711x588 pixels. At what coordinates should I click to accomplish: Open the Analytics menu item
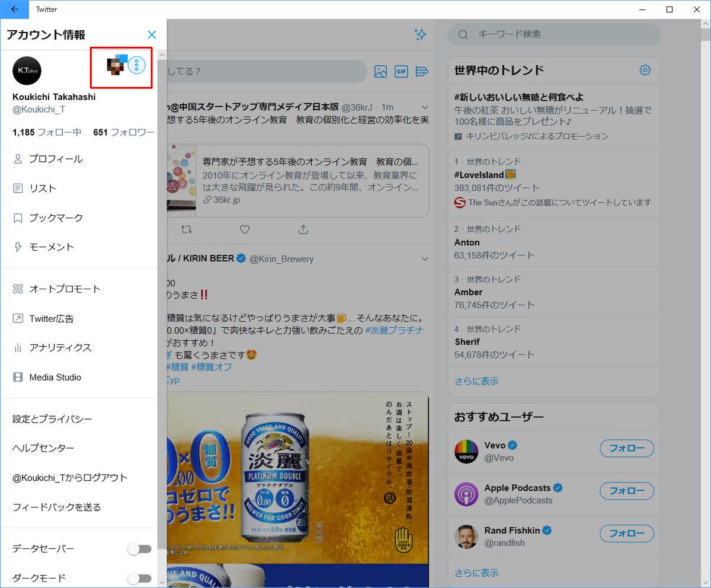pos(79,348)
